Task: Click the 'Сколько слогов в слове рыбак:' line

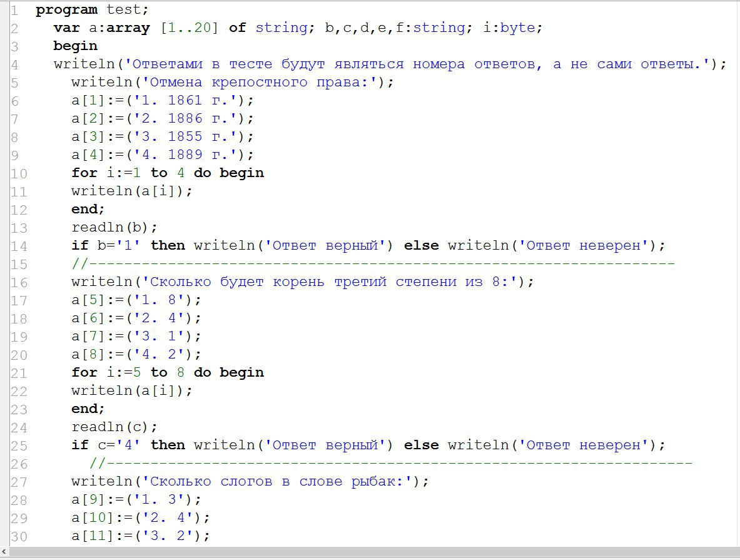Action: coord(250,482)
